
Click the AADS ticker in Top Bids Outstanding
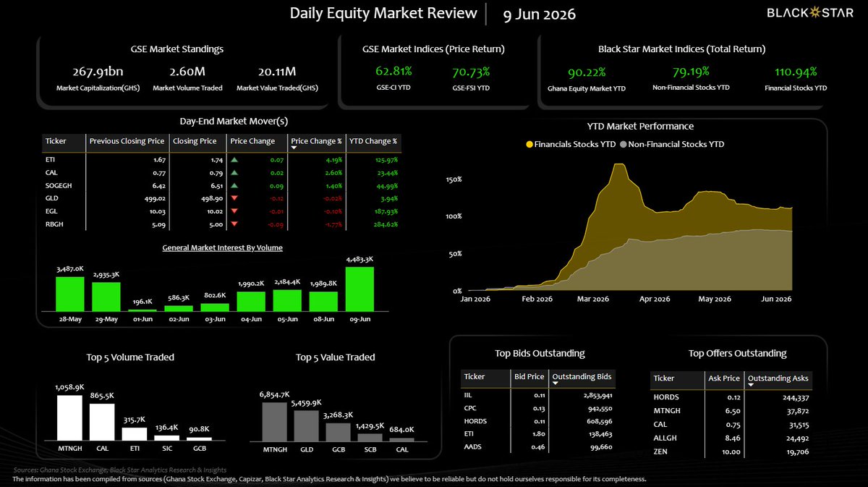(x=473, y=448)
